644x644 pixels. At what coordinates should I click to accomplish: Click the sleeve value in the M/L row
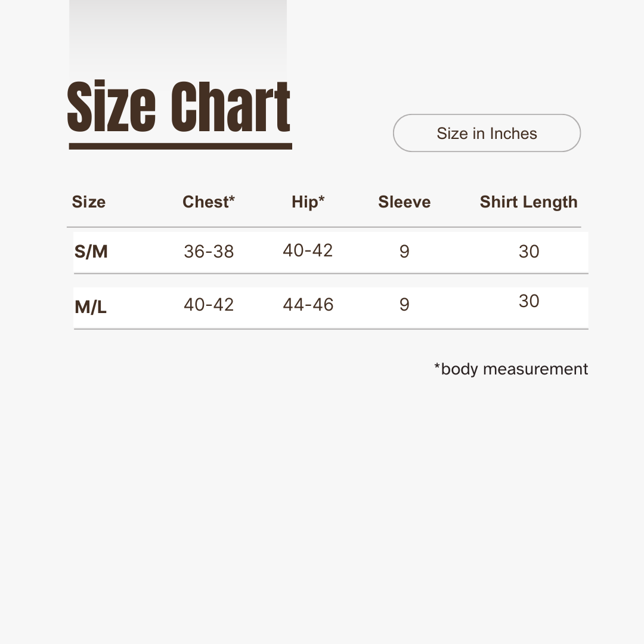404,305
